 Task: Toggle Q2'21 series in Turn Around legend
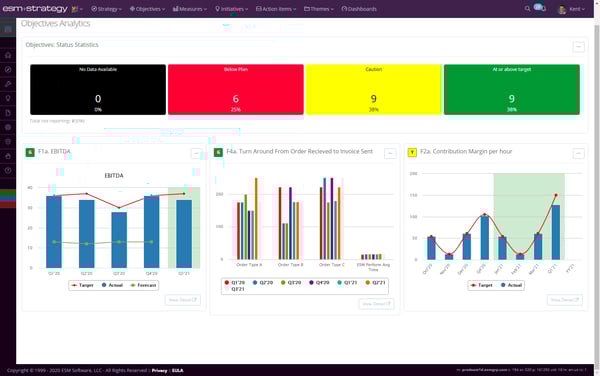[375, 282]
